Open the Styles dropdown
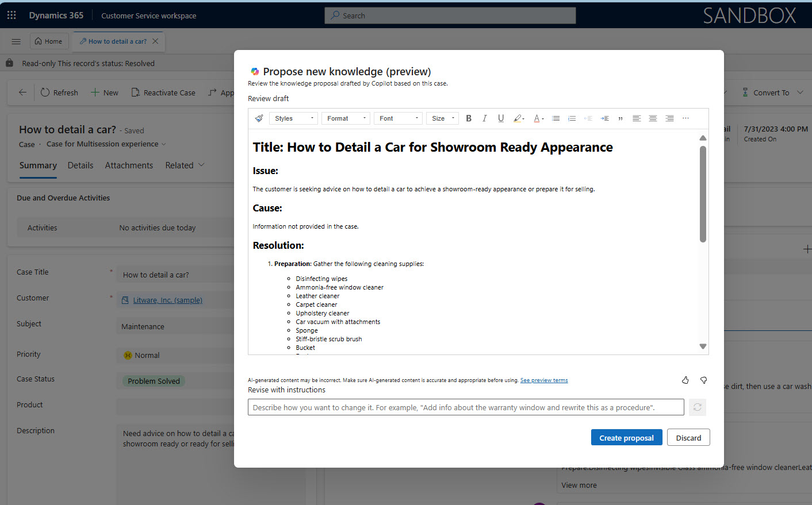The height and width of the screenshot is (505, 812). (x=293, y=118)
